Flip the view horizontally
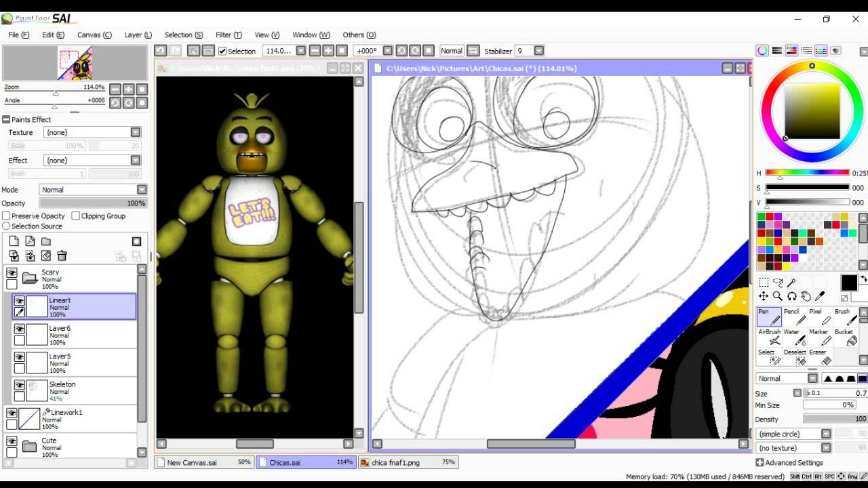 [473, 51]
